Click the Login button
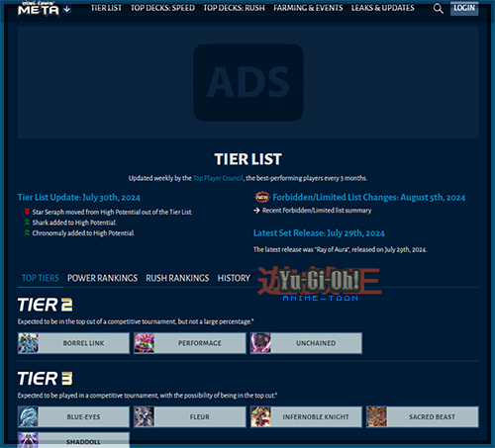The height and width of the screenshot is (448, 495). tap(464, 8)
